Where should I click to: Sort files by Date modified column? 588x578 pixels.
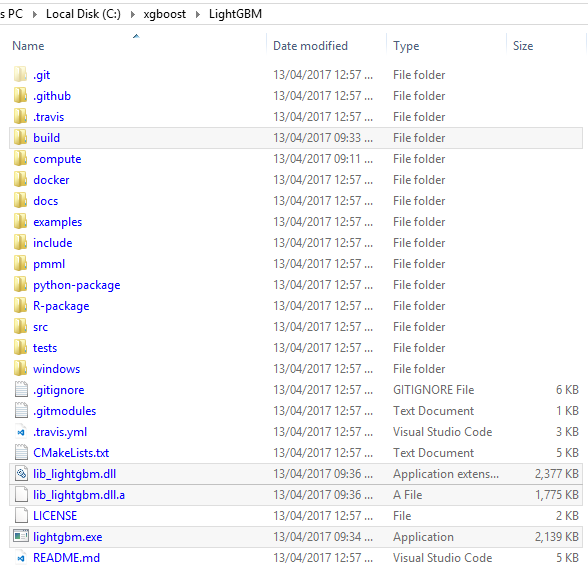click(x=310, y=46)
